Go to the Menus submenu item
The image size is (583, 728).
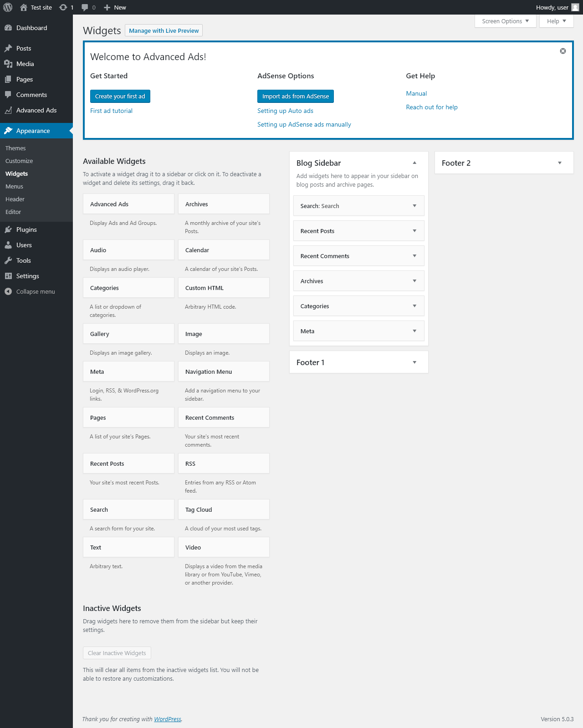(x=14, y=186)
